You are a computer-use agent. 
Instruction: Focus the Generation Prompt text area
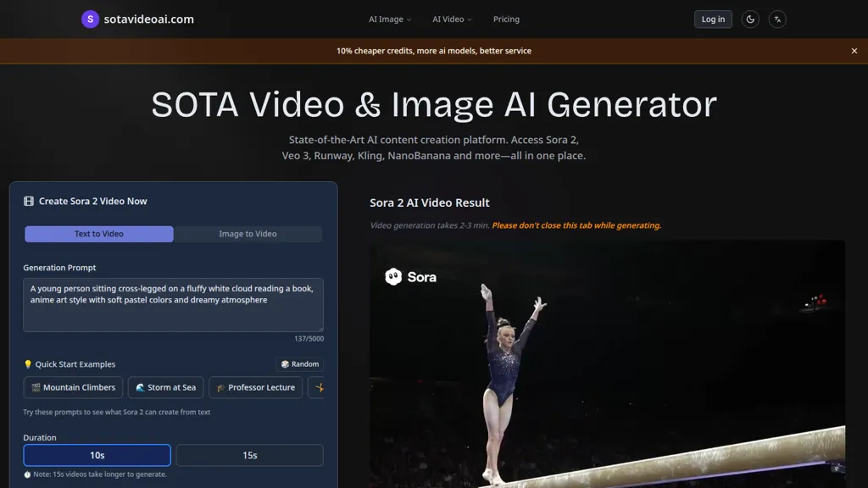173,304
